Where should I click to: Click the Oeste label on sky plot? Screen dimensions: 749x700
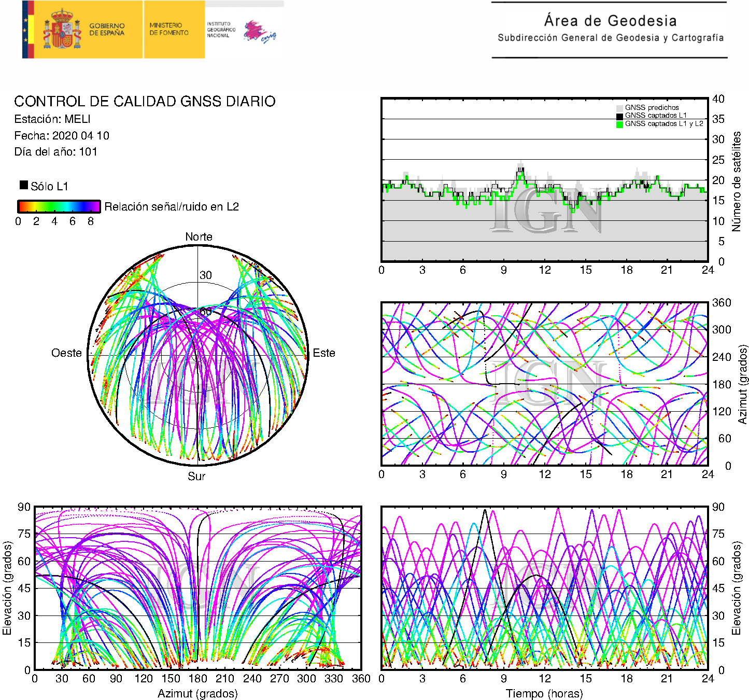pos(66,353)
